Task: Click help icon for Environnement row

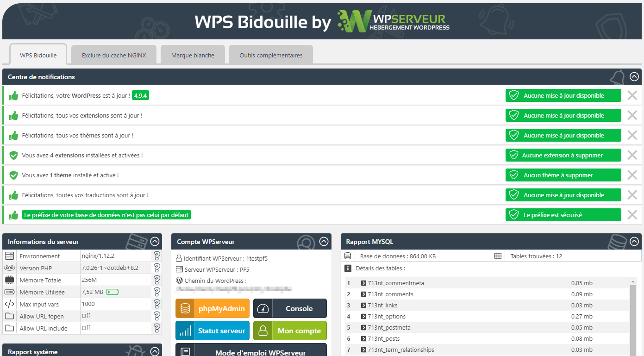Action: (157, 256)
